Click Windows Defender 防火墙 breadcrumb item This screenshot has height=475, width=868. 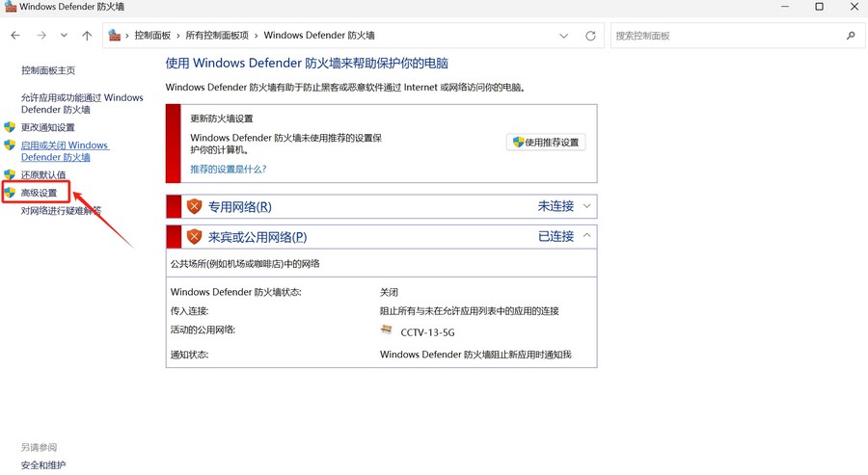coord(319,36)
